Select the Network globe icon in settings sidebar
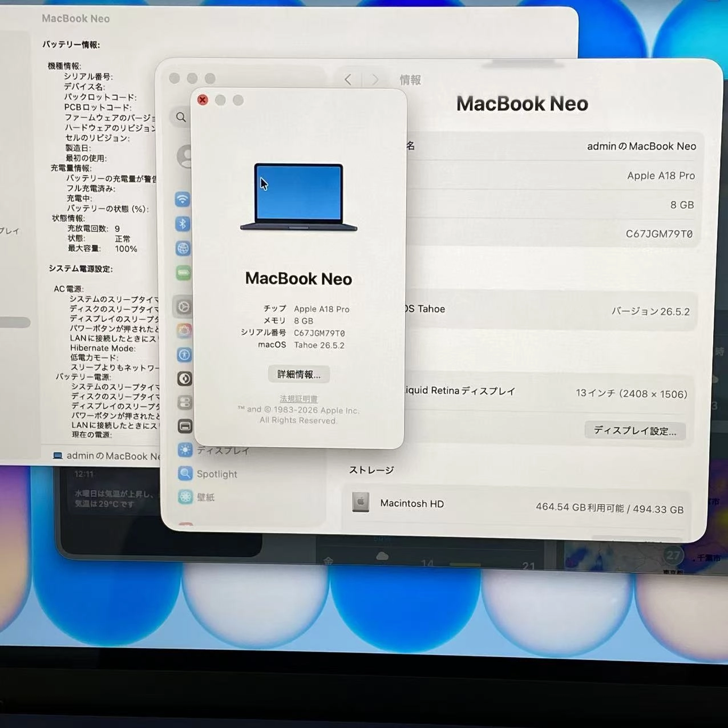Image resolution: width=728 pixels, height=728 pixels. point(183,248)
